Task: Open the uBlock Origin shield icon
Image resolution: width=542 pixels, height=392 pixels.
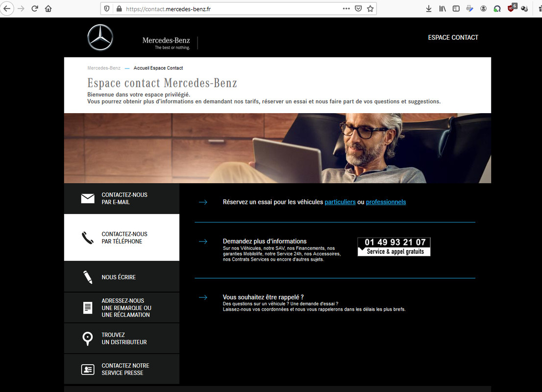Action: 512,8
